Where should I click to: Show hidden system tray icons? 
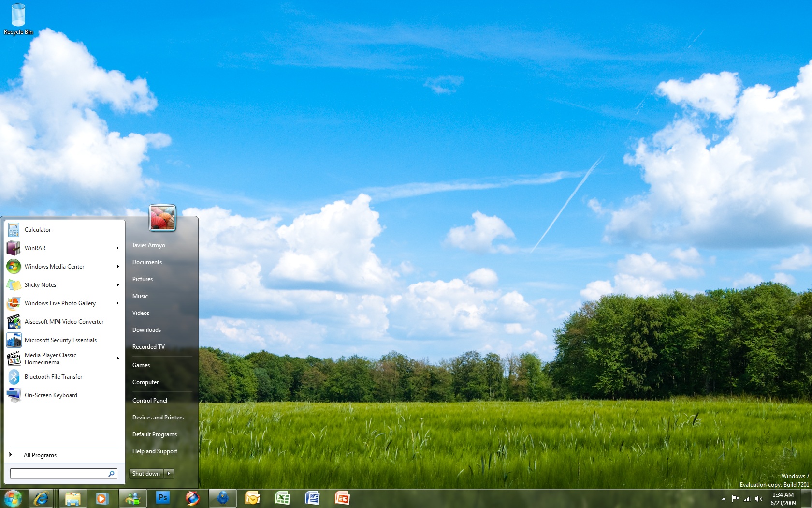click(724, 499)
